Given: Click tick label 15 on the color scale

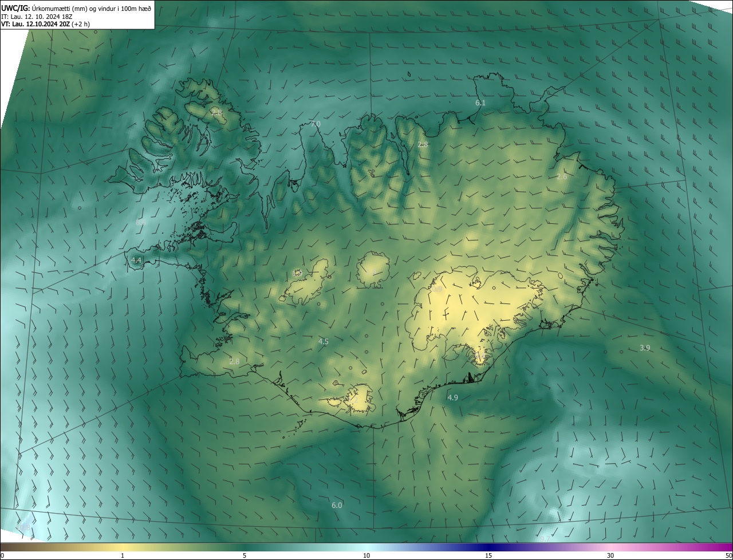Looking at the screenshot, I should coord(488,555).
